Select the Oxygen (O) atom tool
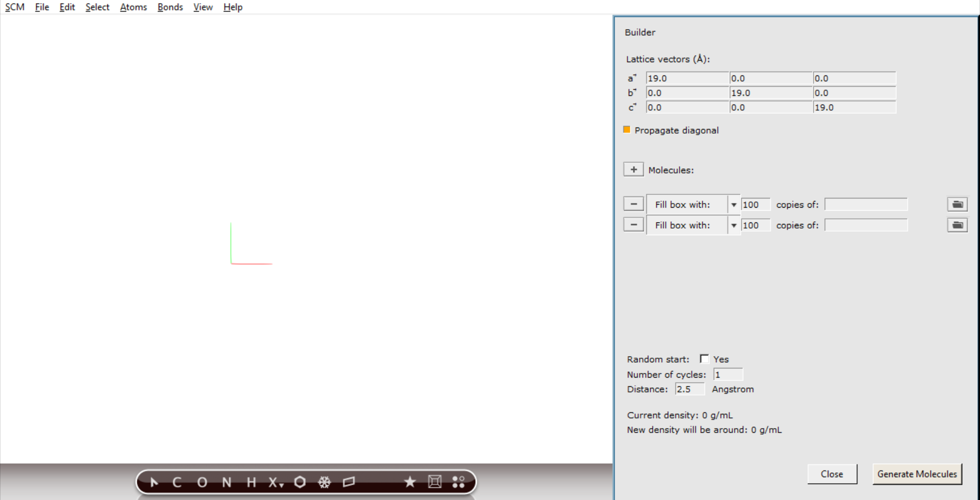Image resolution: width=980 pixels, height=500 pixels. tap(202, 482)
